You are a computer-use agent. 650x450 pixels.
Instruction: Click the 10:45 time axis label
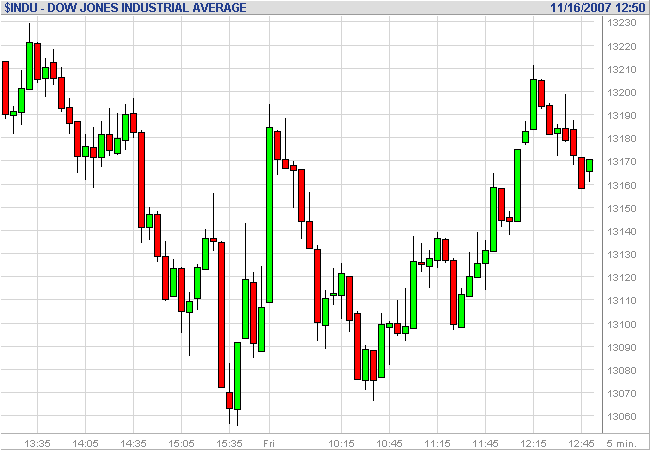390,443
